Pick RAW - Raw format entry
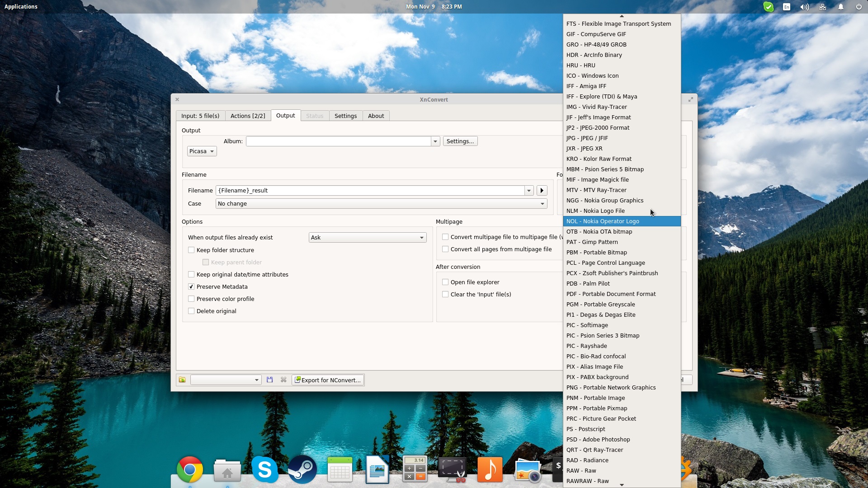The width and height of the screenshot is (868, 488). (622, 471)
